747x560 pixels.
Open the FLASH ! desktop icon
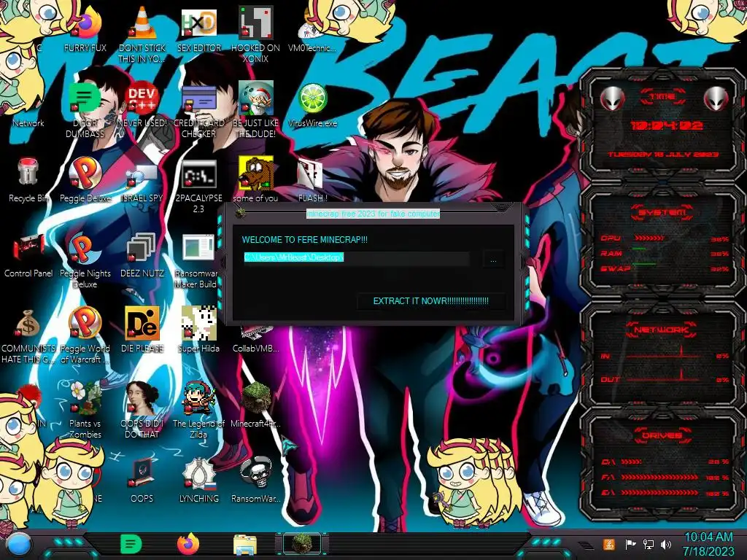[312, 174]
